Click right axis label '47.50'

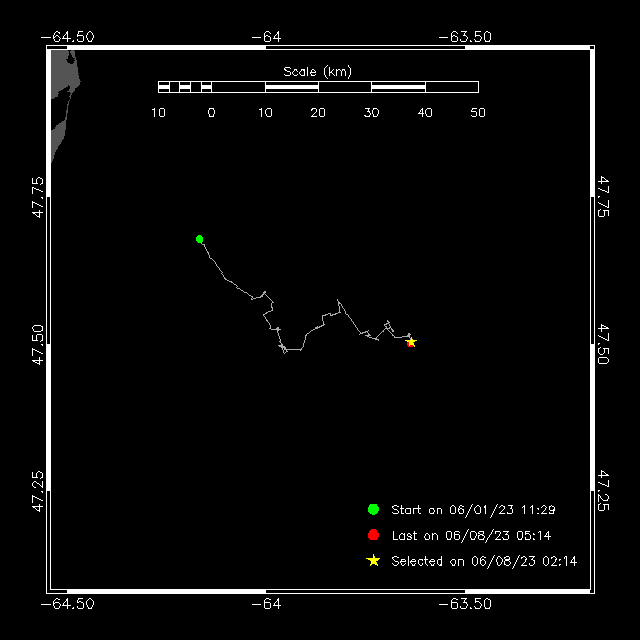tap(603, 344)
